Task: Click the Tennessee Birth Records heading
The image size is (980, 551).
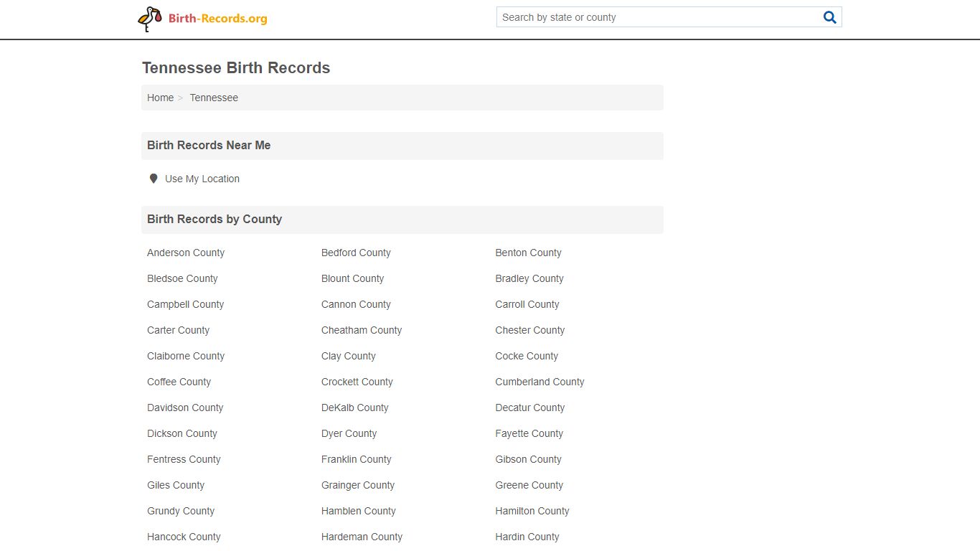Action: (236, 68)
